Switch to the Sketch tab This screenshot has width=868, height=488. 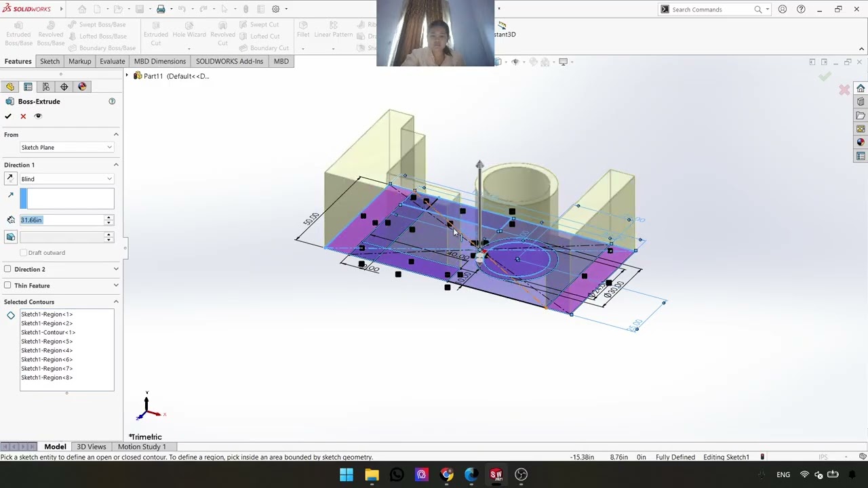(x=50, y=61)
